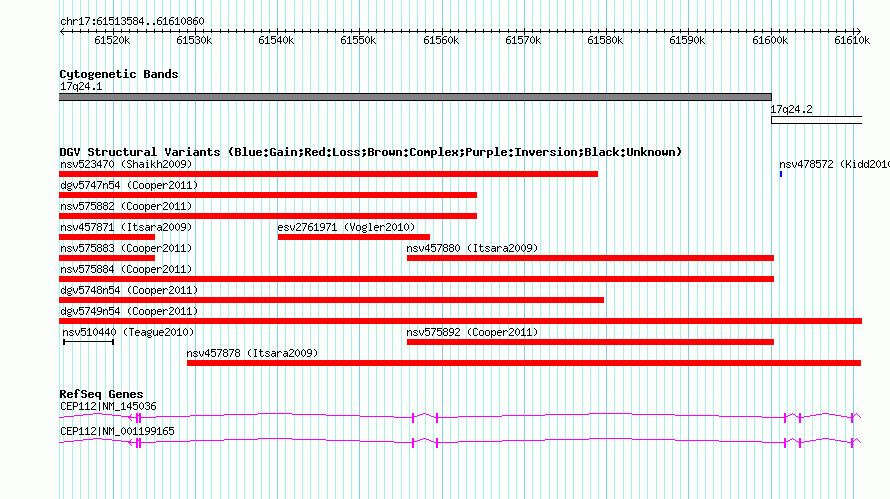Select the short nsv457871 (Itsara2009) bar
Screen dimensions: 890x499
(x=107, y=237)
